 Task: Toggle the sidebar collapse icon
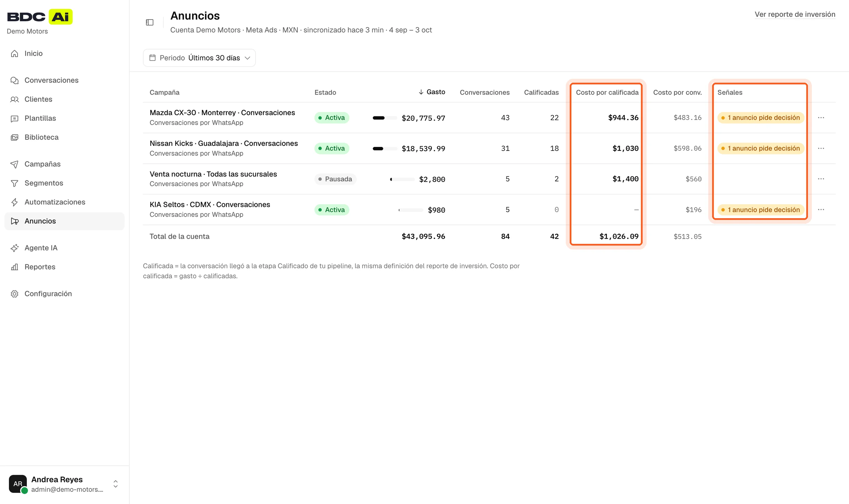click(x=150, y=23)
